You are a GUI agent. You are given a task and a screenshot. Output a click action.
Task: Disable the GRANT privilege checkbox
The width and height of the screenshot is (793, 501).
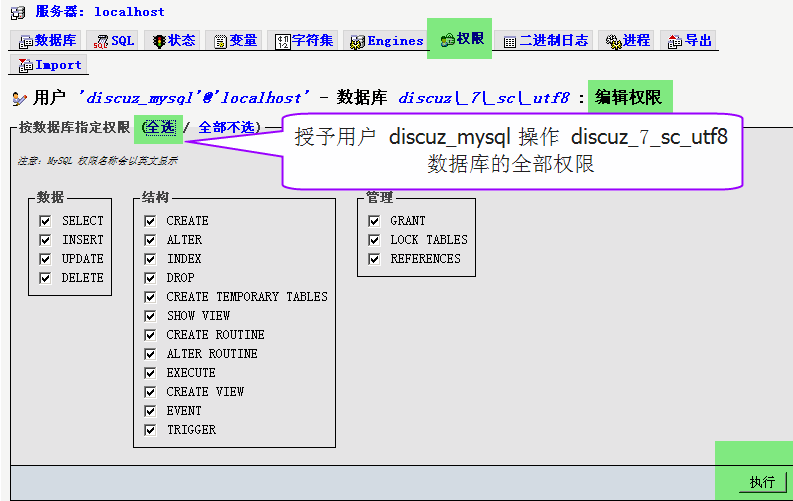pyautogui.click(x=374, y=221)
